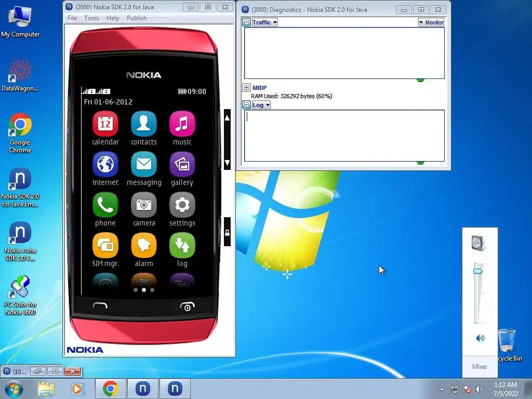Open the Tools menu in Nokia SDK
Viewport: 532px width, 399px height.
91,18
